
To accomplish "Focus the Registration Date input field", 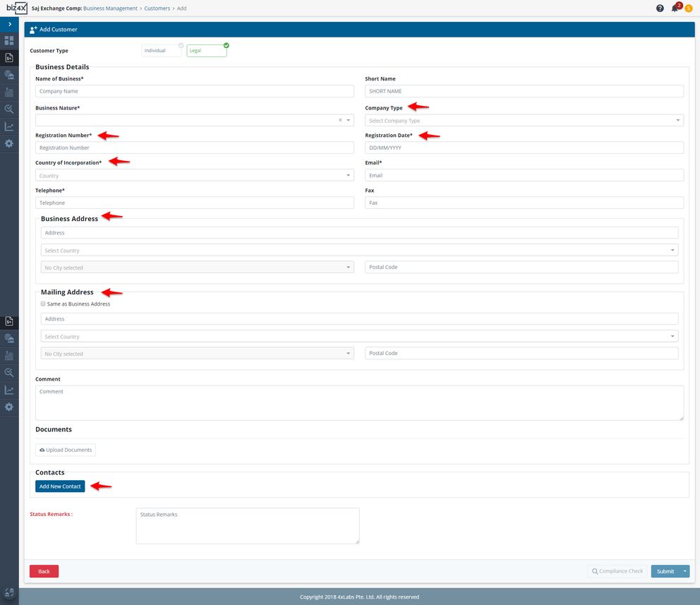I will coord(524,148).
